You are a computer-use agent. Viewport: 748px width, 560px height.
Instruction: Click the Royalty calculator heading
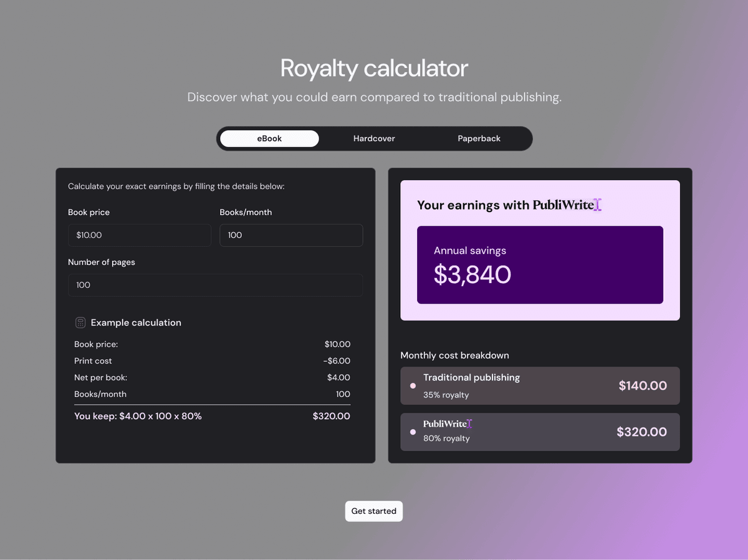(374, 68)
